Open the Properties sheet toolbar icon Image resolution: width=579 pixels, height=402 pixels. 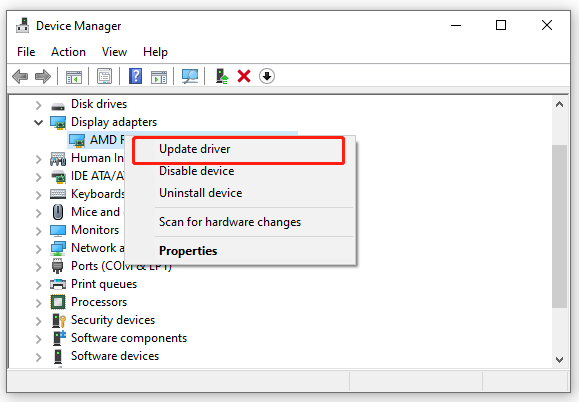(105, 76)
